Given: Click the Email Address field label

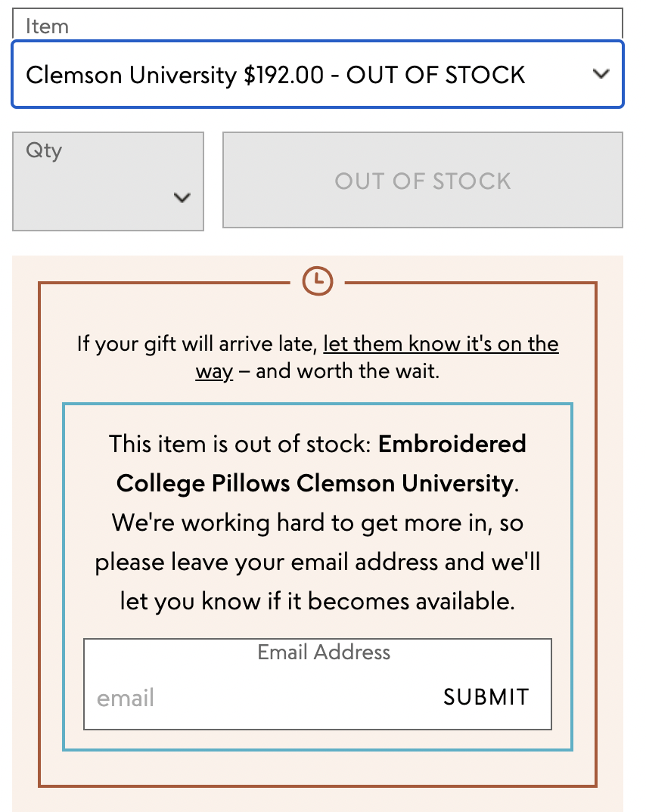Looking at the screenshot, I should tap(324, 652).
